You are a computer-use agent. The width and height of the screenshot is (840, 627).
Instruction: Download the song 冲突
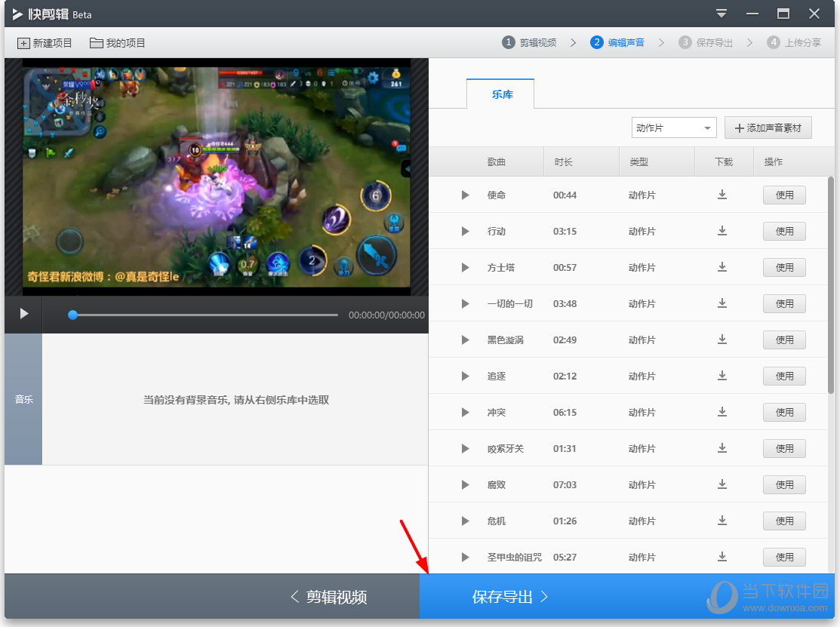click(722, 412)
